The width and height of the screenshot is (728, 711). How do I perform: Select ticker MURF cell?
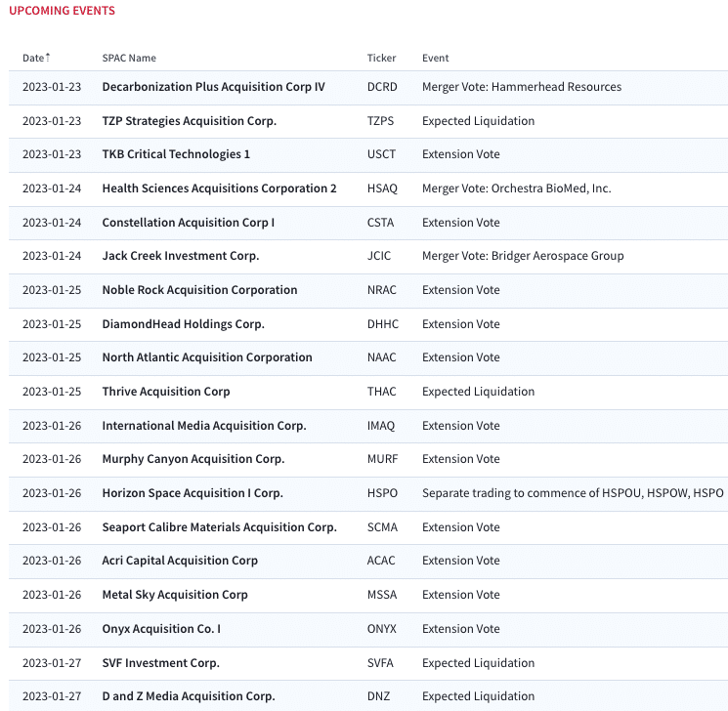[383, 459]
